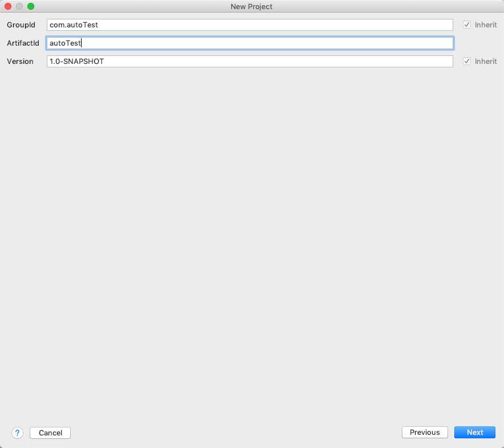Viewport: 504px width, 448px height.
Task: Click the GroupId label
Action: coord(21,25)
